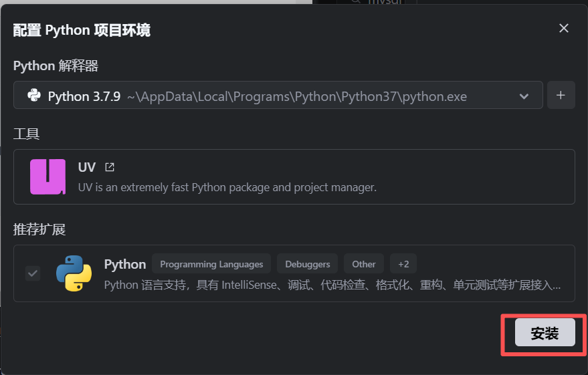Click the Python extension logo

[x=74, y=273]
